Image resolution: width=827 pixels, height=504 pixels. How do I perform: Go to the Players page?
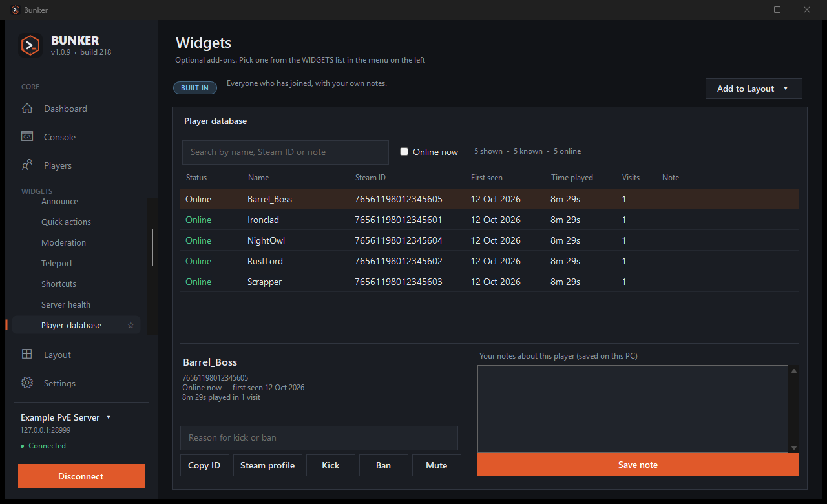[x=58, y=165]
